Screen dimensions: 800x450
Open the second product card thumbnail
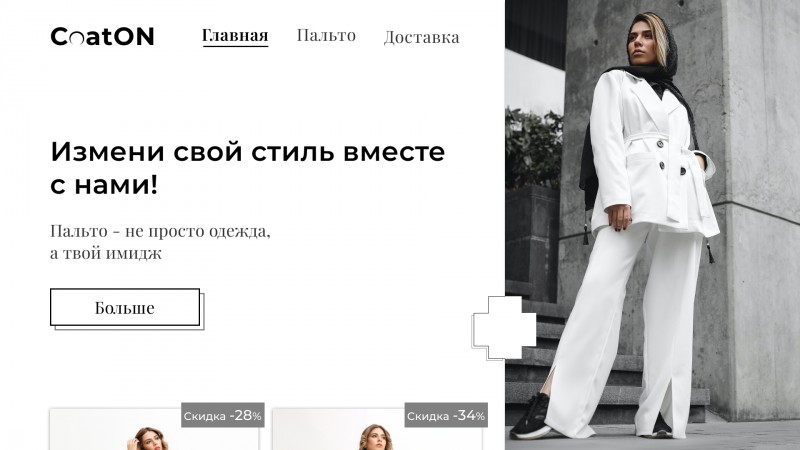click(x=377, y=429)
